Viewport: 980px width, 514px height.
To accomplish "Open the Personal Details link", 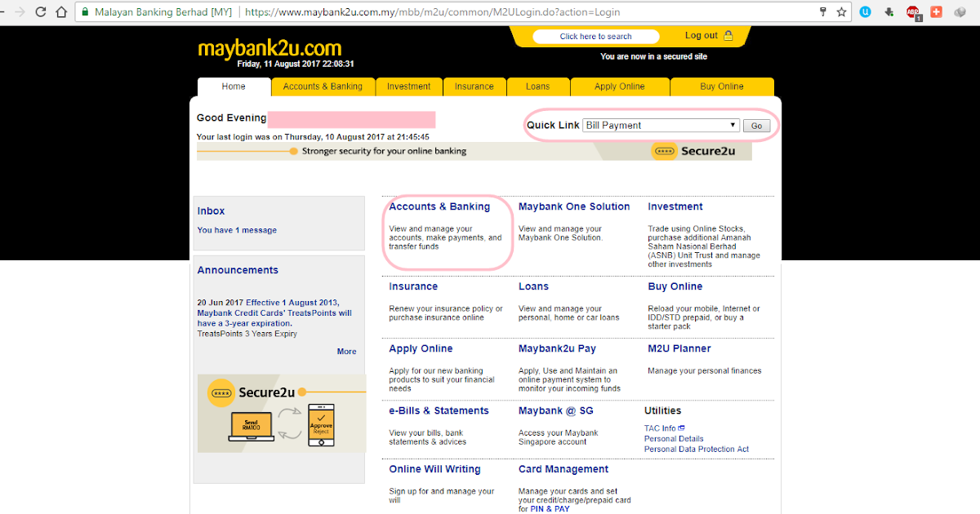I will tap(674, 439).
